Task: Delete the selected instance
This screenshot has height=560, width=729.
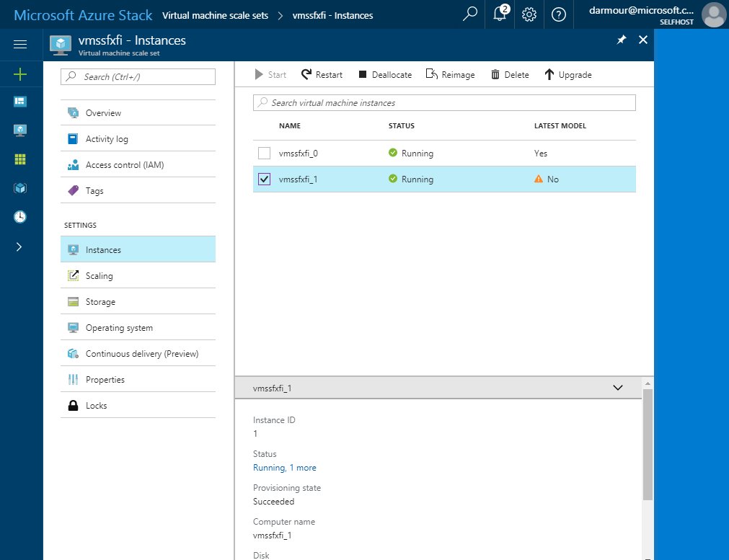Action: (x=510, y=75)
